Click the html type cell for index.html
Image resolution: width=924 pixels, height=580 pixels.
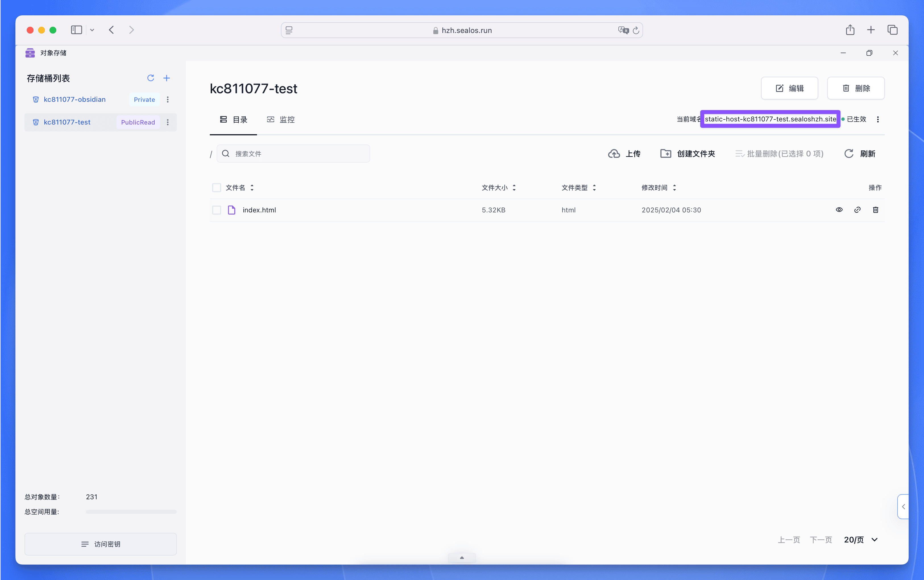568,210
